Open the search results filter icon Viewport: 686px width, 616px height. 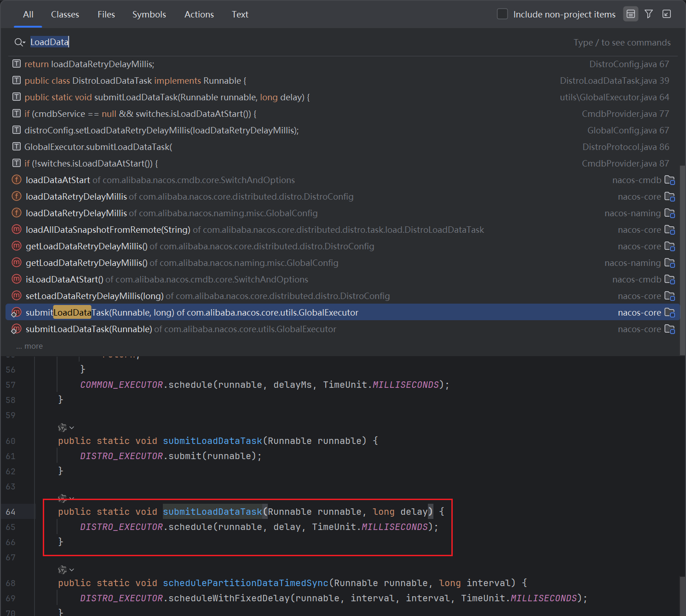649,14
